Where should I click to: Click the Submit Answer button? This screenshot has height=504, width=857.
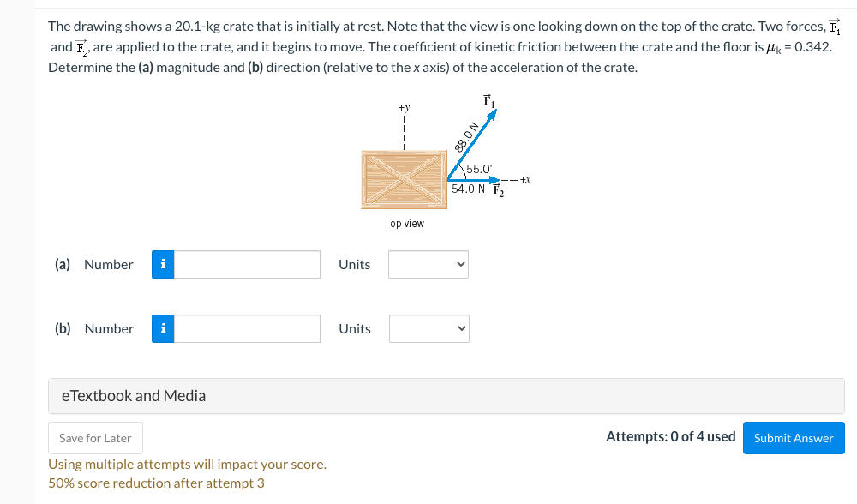(794, 437)
